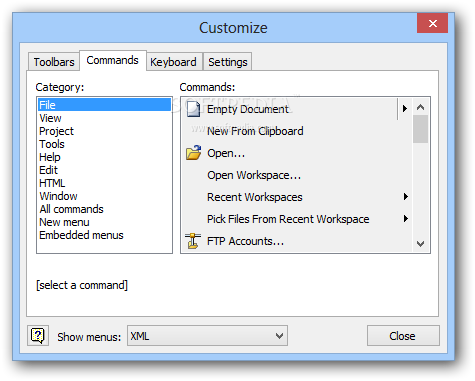The width and height of the screenshot is (475, 381).
Task: Expand the Recent Workspaces submenu arrow
Action: [405, 197]
